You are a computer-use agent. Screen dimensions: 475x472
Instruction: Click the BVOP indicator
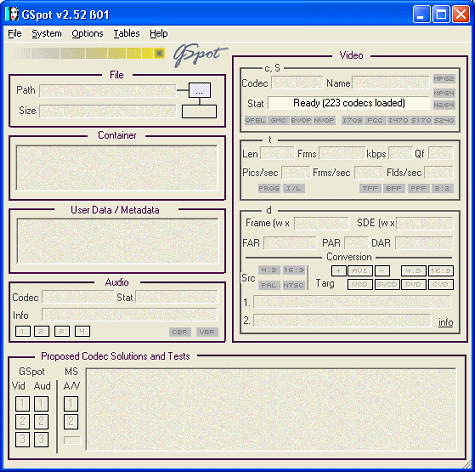(x=301, y=120)
